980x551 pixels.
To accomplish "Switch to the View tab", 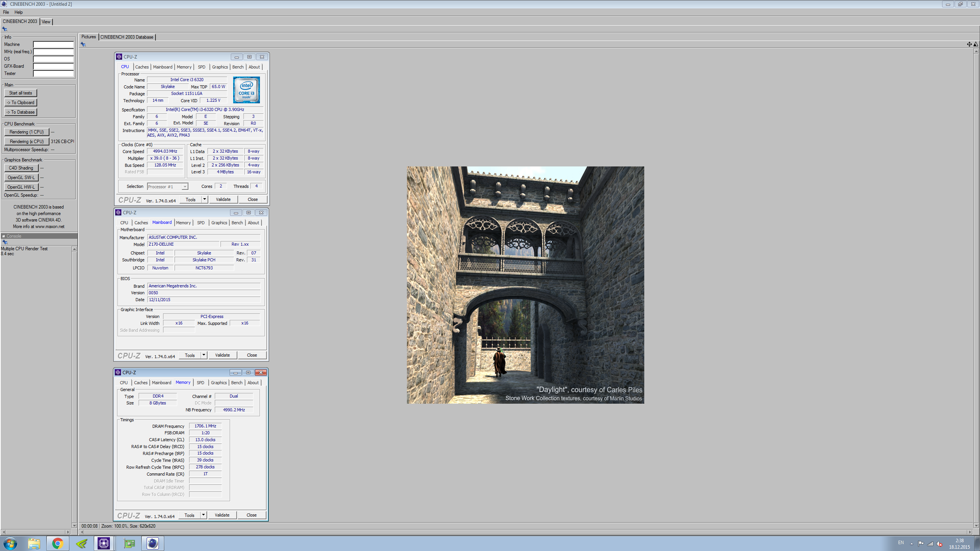I will tap(46, 22).
